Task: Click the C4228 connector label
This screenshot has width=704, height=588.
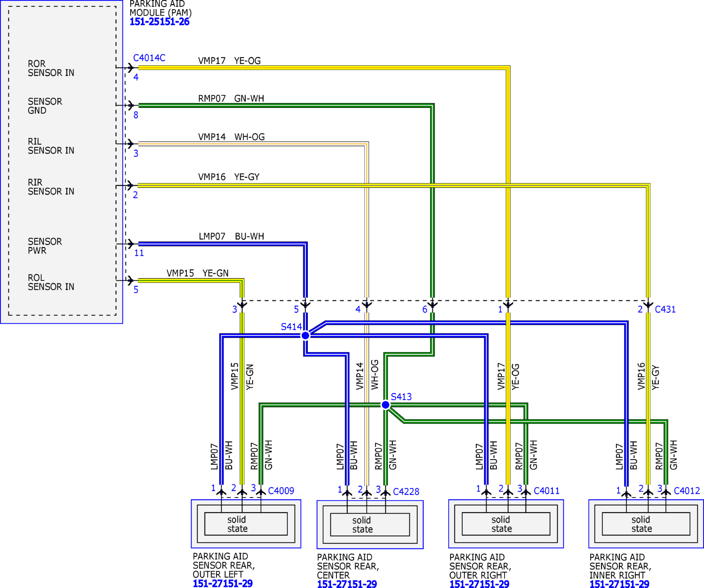Action: point(406,491)
